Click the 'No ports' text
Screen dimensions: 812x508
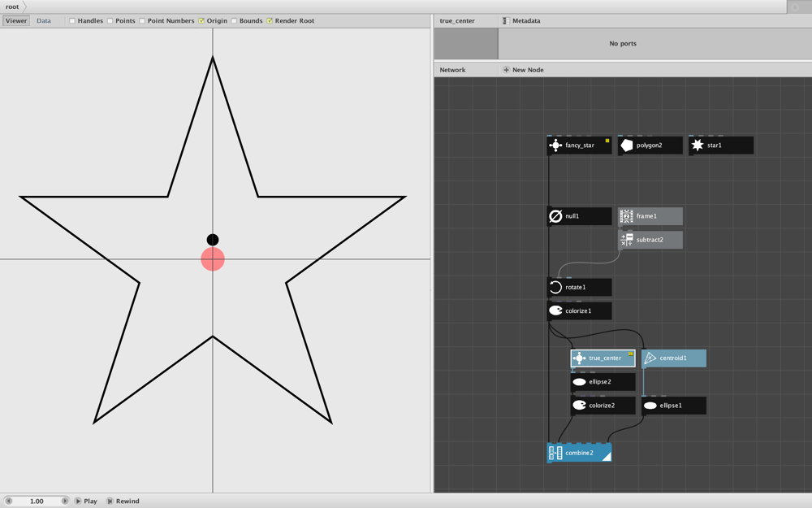[x=623, y=44]
